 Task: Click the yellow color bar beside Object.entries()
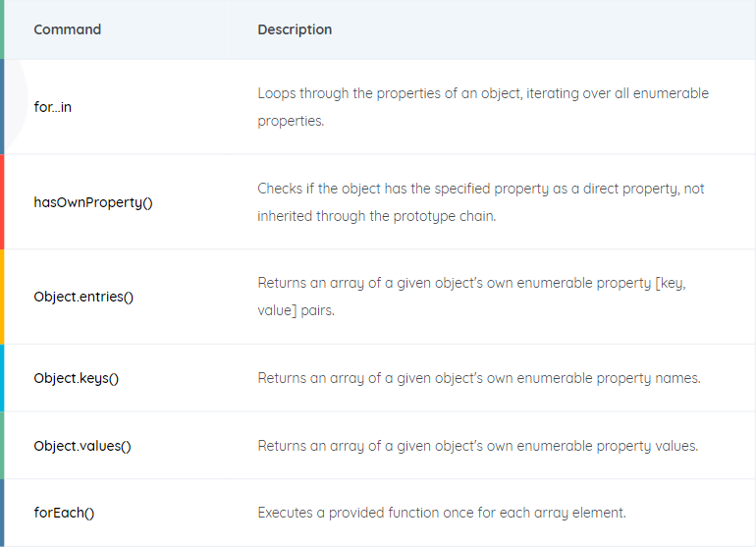point(2,297)
